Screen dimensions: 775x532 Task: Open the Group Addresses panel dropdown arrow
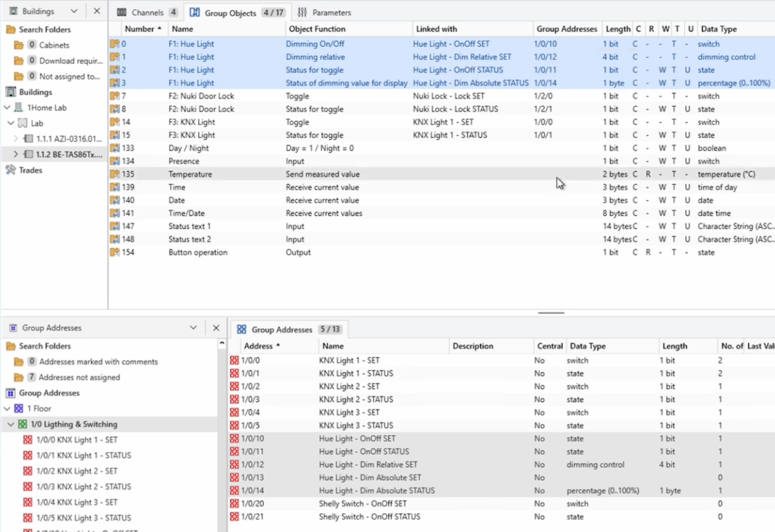pyautogui.click(x=193, y=328)
